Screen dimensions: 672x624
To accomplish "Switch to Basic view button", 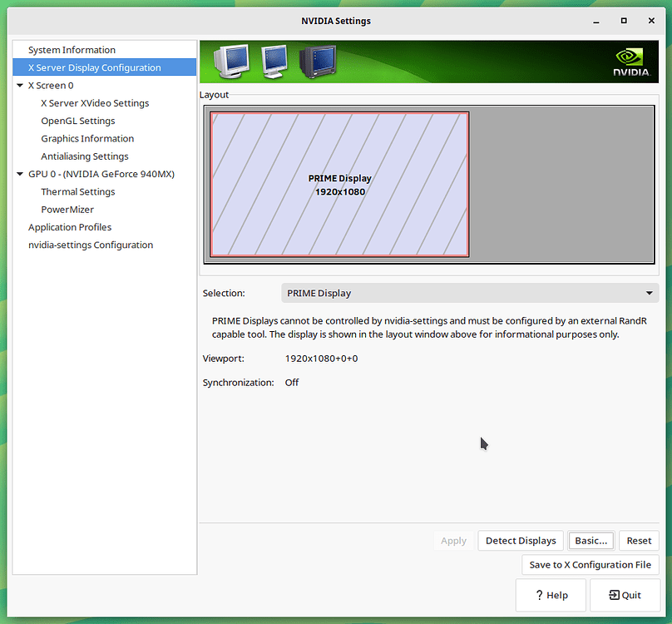I will pos(591,540).
